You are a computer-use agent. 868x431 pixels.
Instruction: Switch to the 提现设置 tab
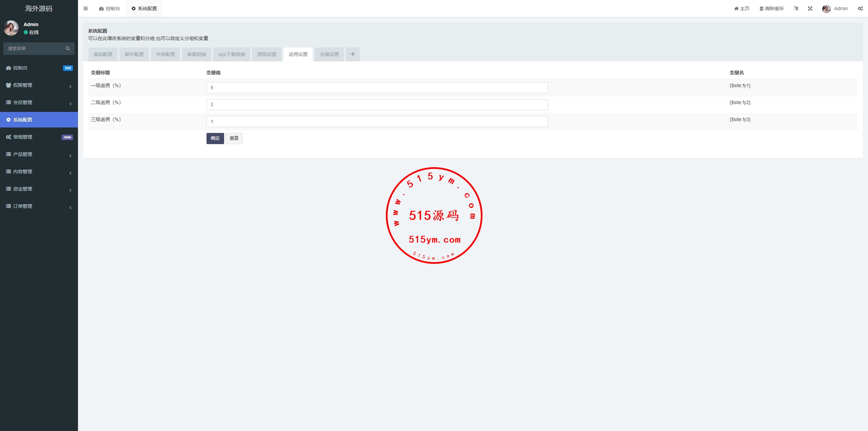[267, 54]
